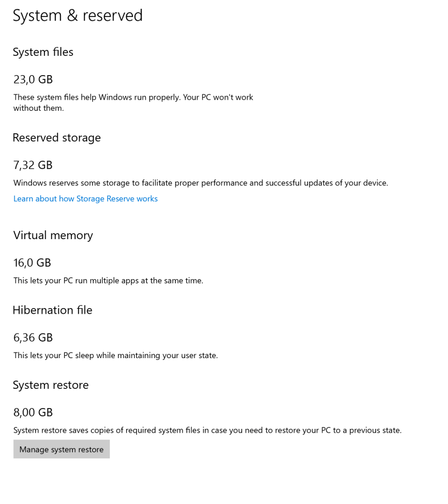Select the Hibernation file heading

(52, 310)
